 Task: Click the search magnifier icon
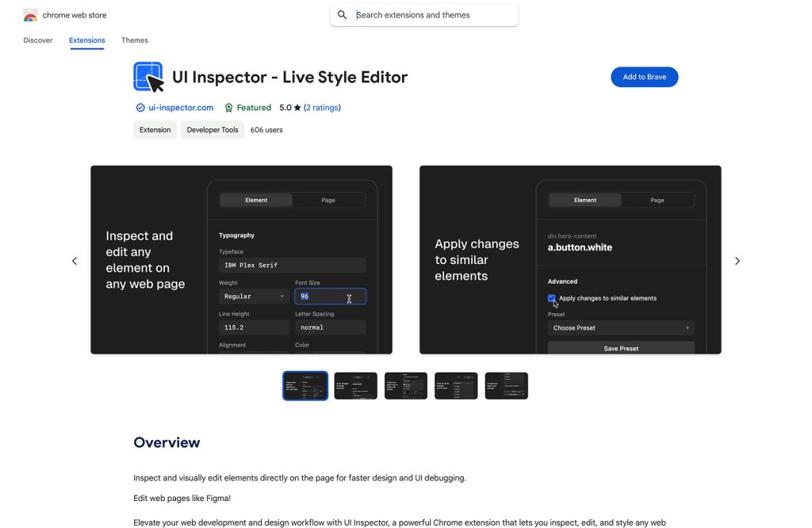pyautogui.click(x=343, y=15)
